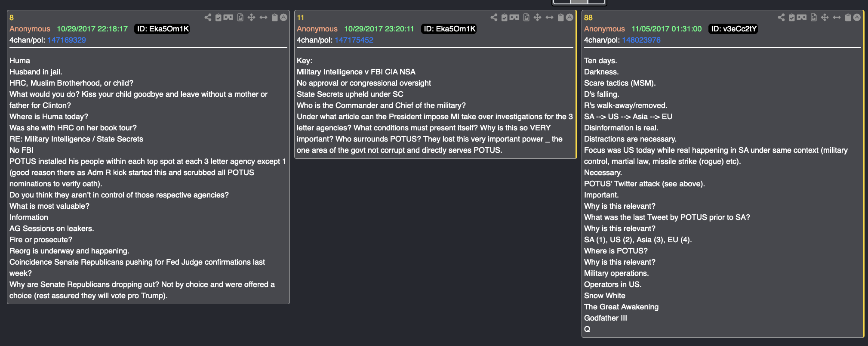Click timestamp 10/29/2017 23:20:11
The width and height of the screenshot is (868, 346).
pyautogui.click(x=379, y=29)
